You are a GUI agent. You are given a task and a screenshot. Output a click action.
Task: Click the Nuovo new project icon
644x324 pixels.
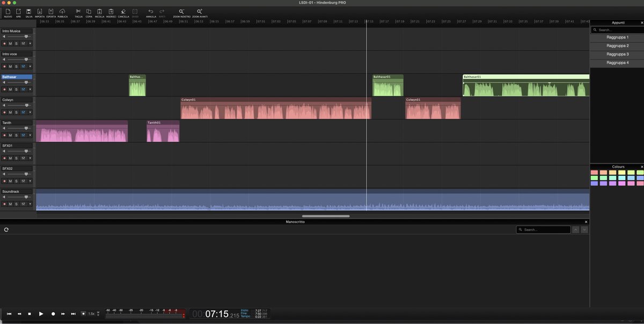pyautogui.click(x=8, y=11)
